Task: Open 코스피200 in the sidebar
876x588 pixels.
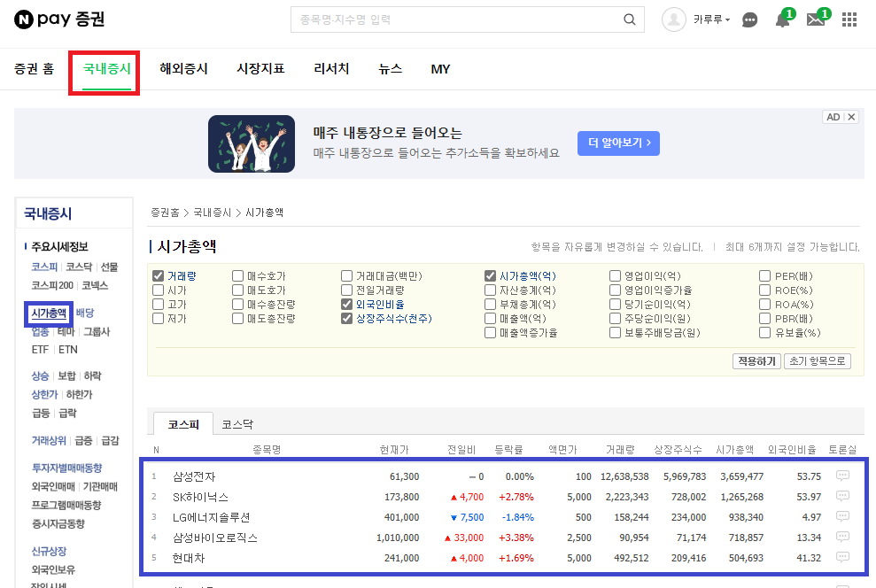Action: [x=52, y=285]
